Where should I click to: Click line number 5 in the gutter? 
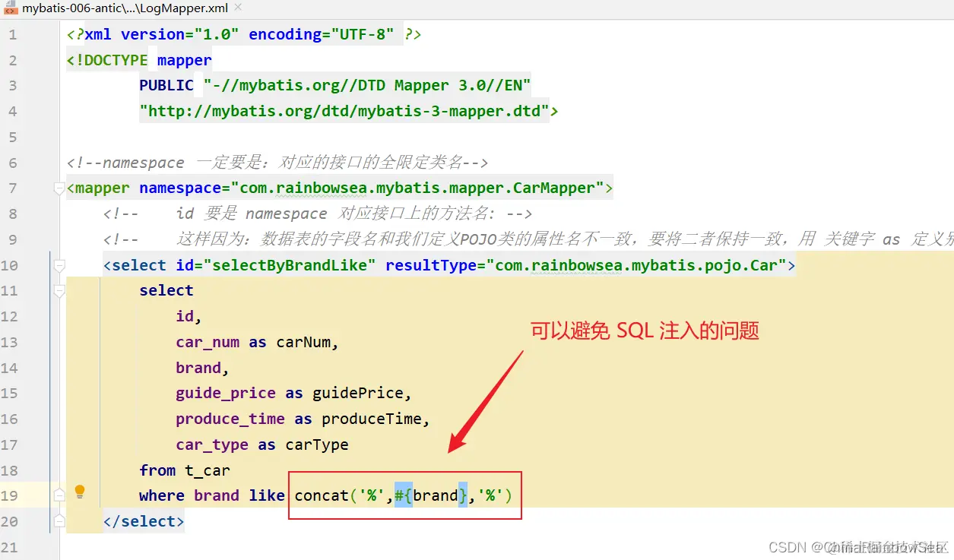point(13,137)
